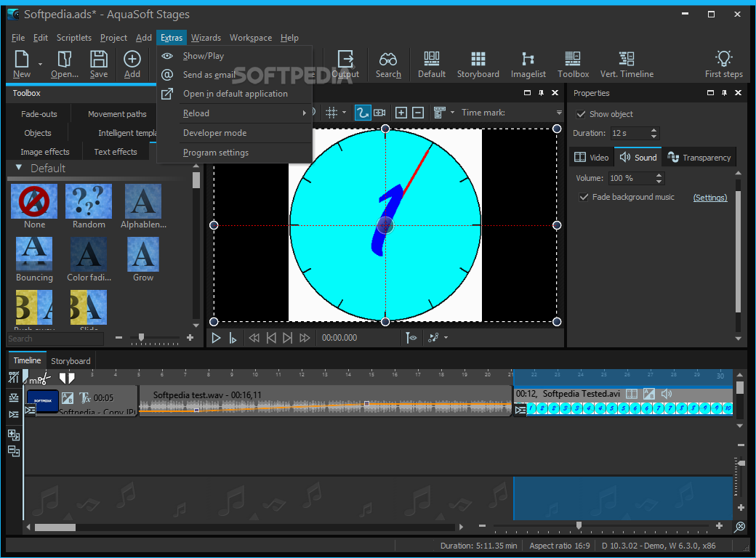
Task: Choose Developer mode menu entry
Action: (214, 133)
